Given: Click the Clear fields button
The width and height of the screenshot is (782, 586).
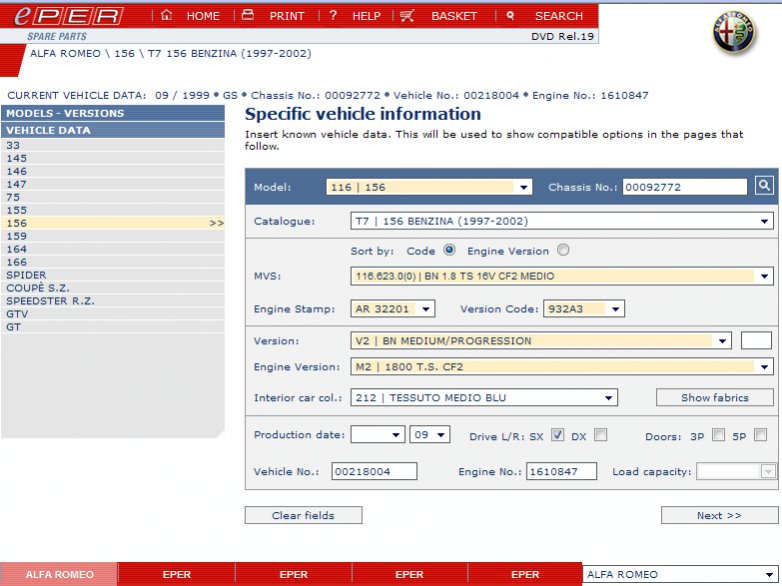Looking at the screenshot, I should click(303, 516).
